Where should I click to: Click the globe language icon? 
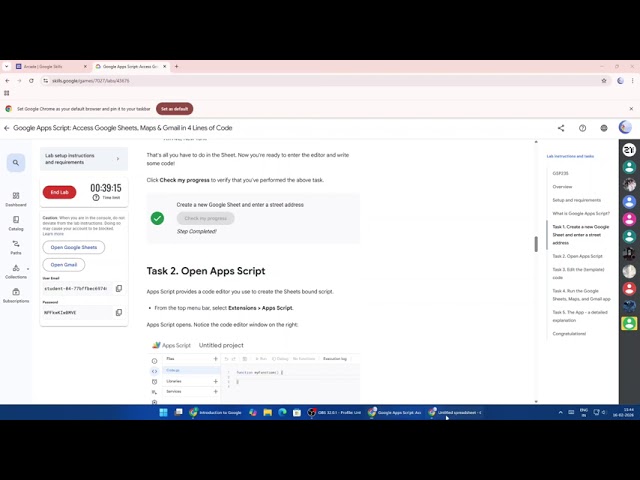coord(604,128)
